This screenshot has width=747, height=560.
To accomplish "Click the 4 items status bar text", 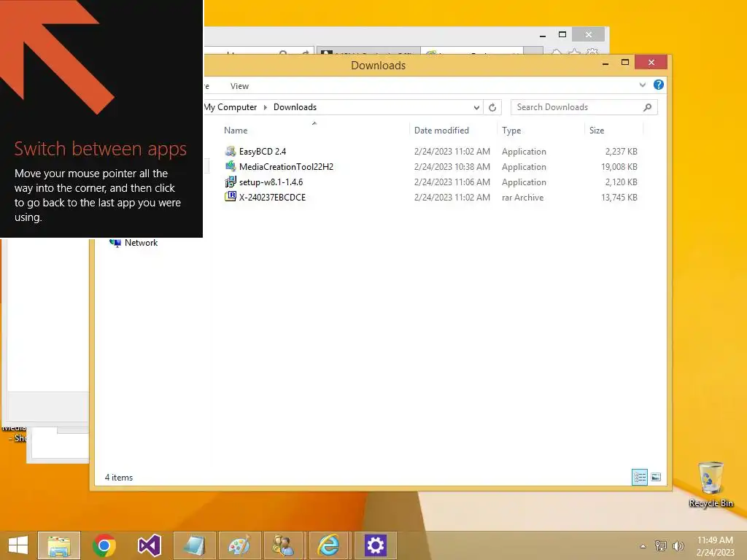I will pos(119,478).
